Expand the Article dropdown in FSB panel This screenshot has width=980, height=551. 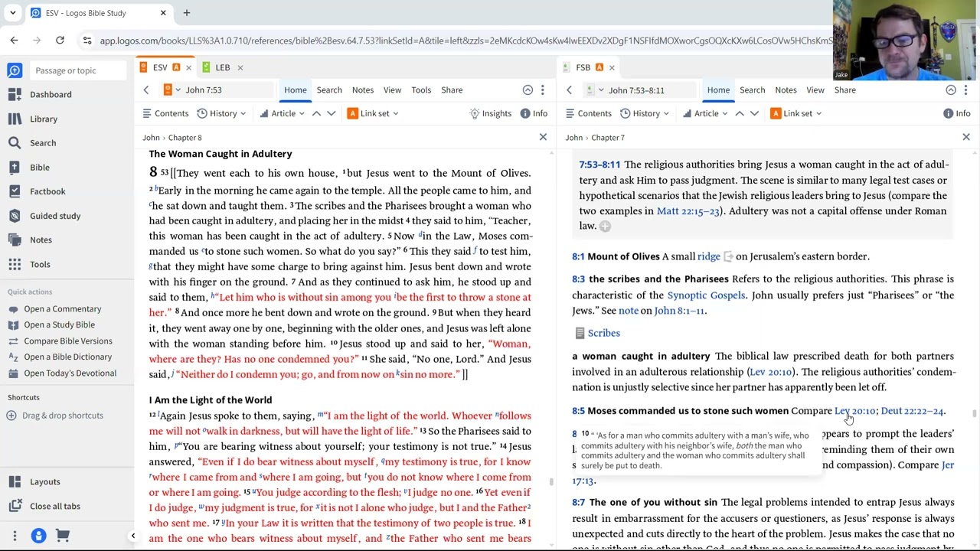coord(704,113)
